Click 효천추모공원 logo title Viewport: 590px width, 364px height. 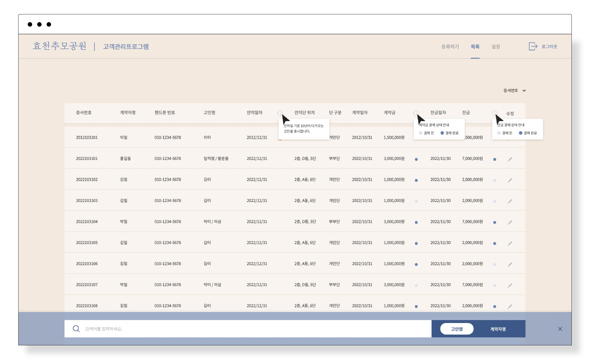[x=59, y=46]
